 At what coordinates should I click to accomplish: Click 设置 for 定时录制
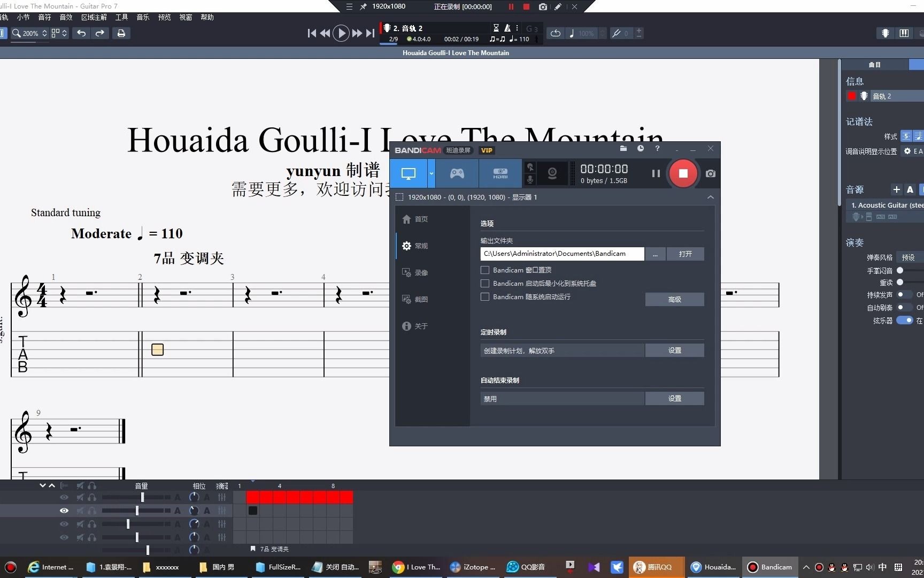pos(675,350)
